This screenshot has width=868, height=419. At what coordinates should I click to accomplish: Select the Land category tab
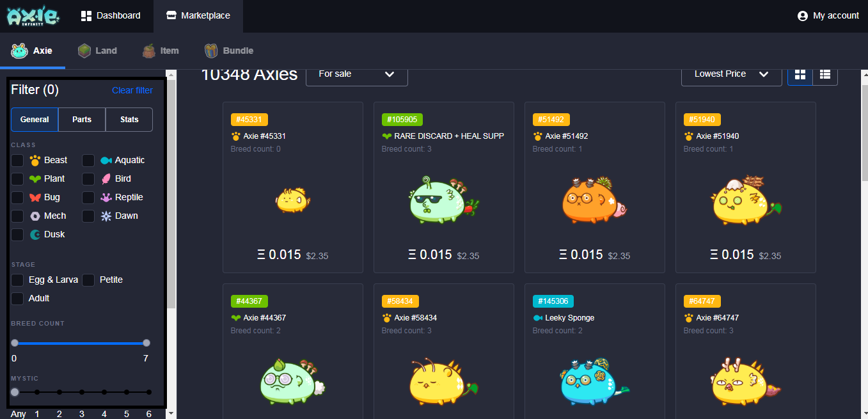pos(97,51)
